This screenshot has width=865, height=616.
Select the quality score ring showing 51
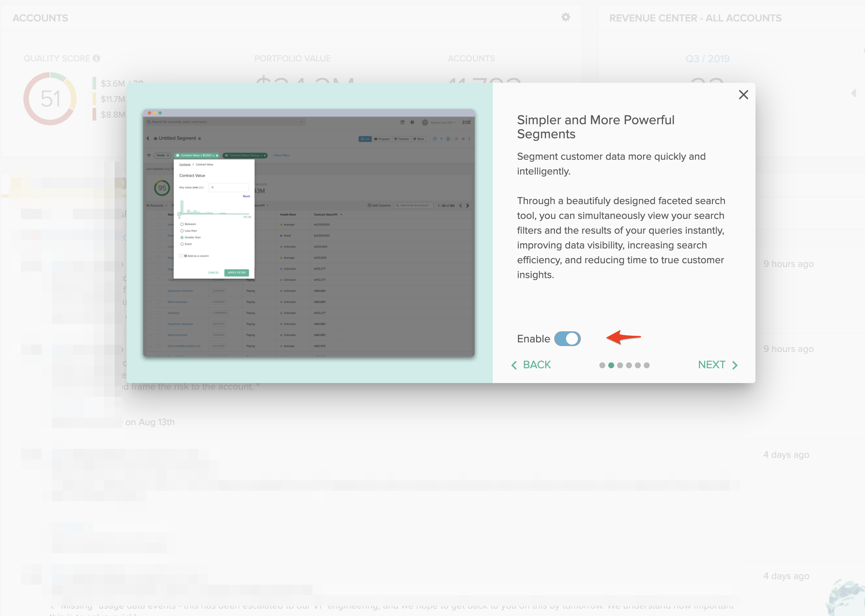coord(50,99)
